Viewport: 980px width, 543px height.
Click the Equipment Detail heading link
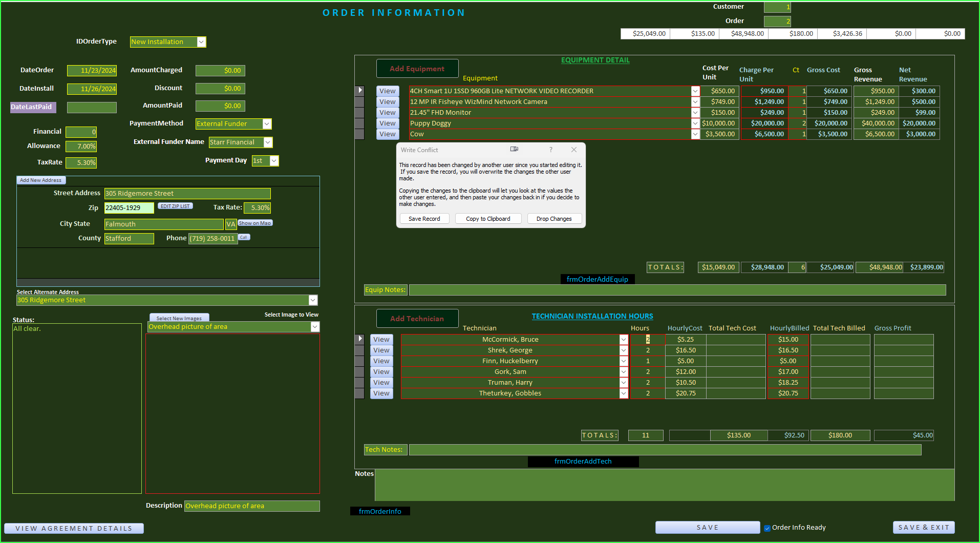click(x=595, y=60)
